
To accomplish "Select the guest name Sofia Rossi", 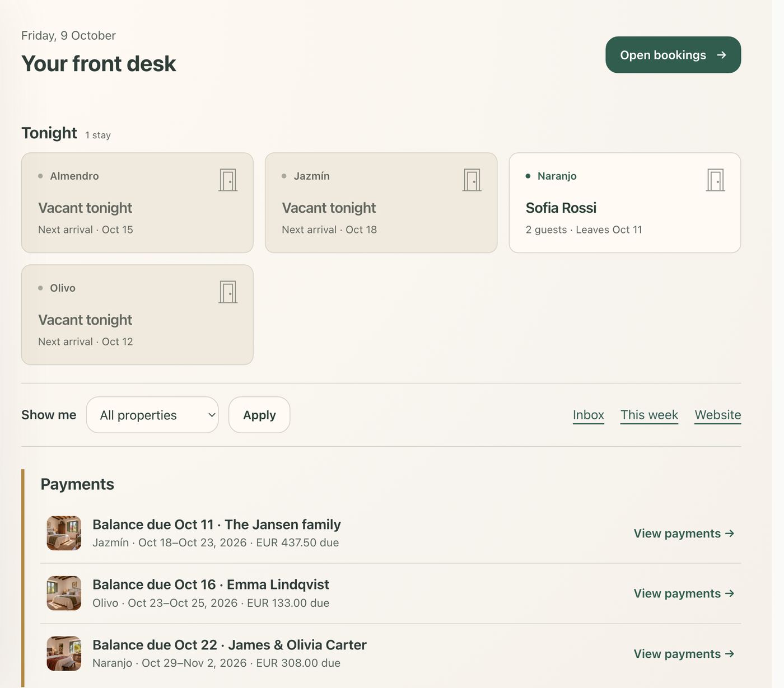I will [x=561, y=208].
